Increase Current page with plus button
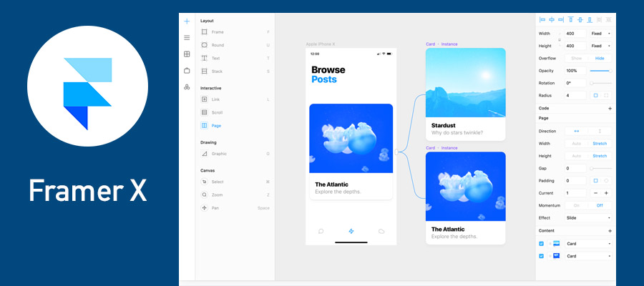 tap(606, 193)
